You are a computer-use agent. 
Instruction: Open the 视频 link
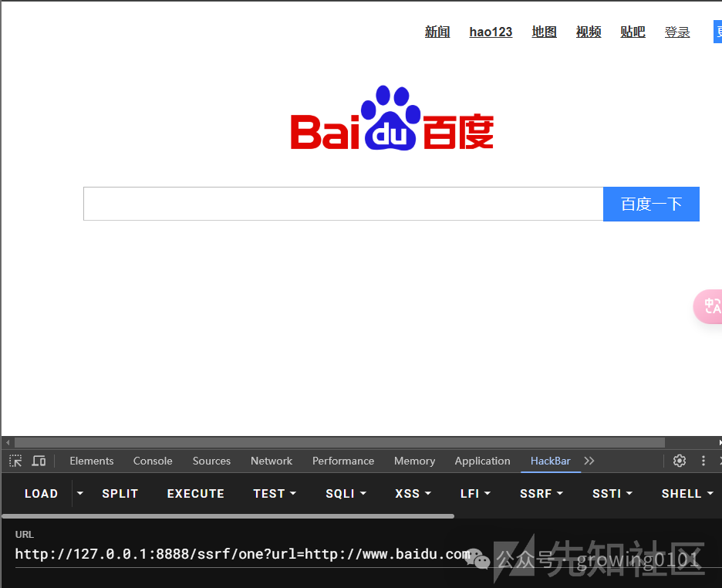pos(589,32)
